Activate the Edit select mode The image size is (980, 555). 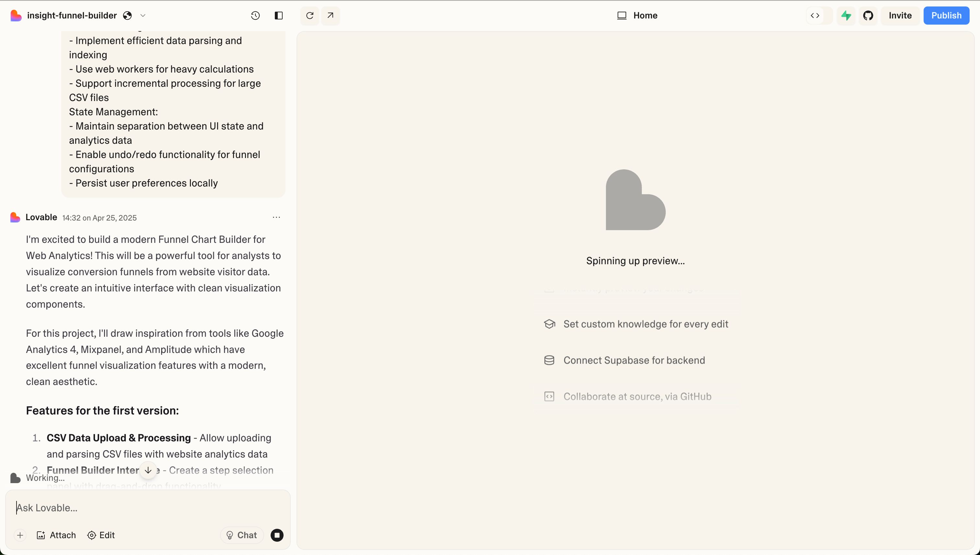(101, 535)
